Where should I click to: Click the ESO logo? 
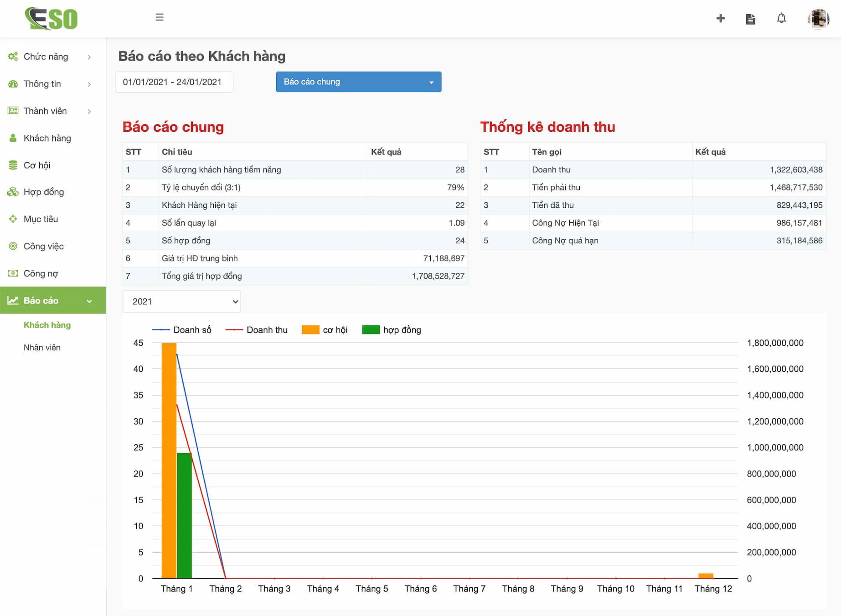point(52,19)
